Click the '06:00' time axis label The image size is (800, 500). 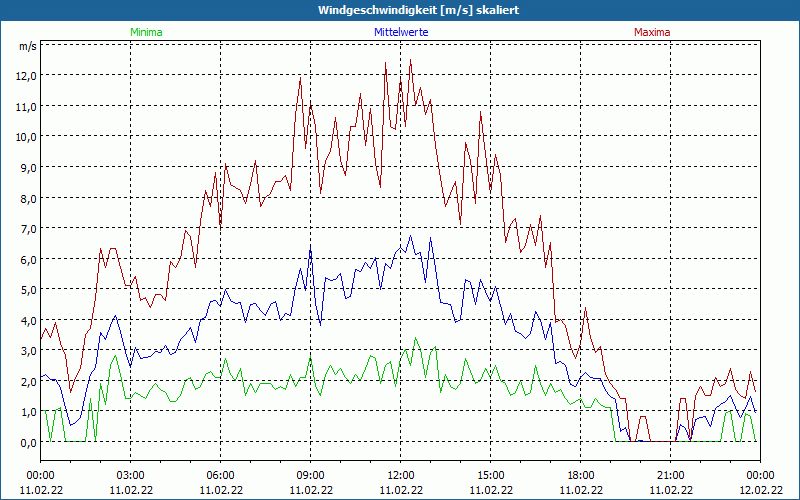pos(220,476)
